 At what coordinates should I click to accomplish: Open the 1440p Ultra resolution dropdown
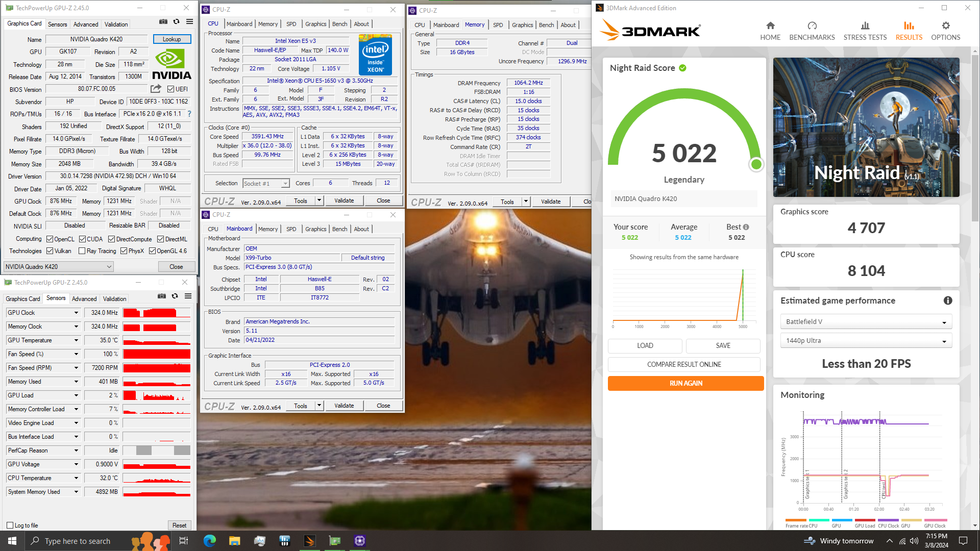(866, 340)
